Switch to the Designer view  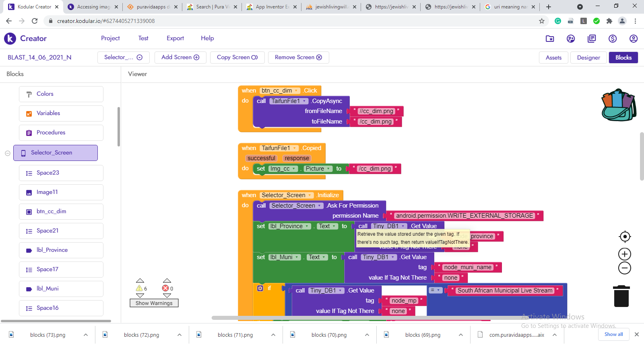click(588, 58)
